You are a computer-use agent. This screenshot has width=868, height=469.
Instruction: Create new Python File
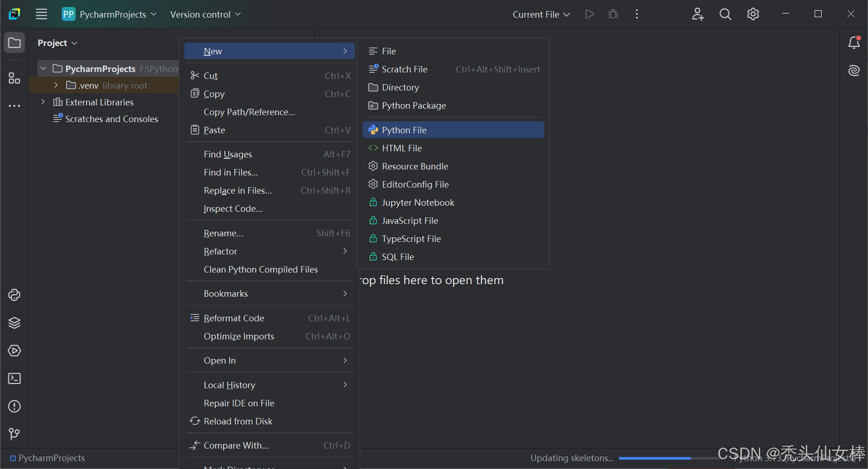point(453,130)
